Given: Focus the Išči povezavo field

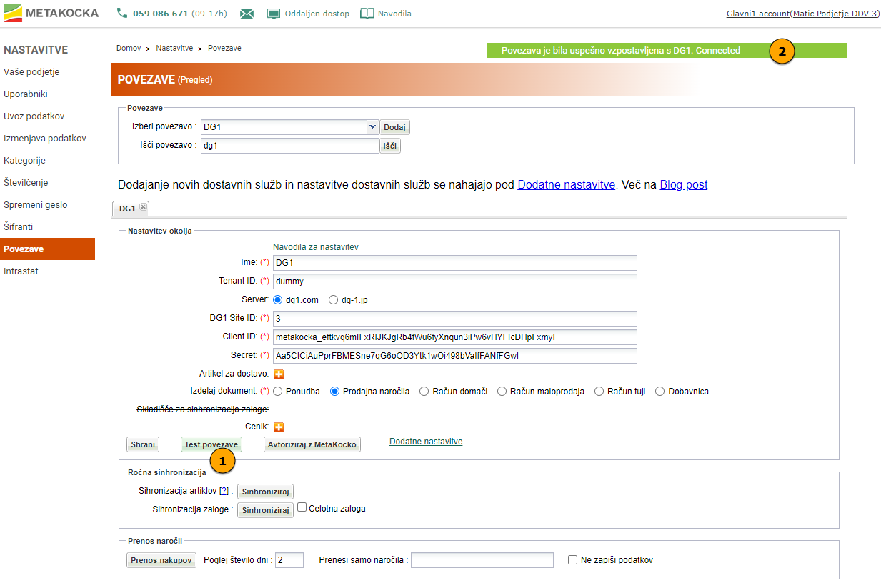Looking at the screenshot, I should point(289,146).
